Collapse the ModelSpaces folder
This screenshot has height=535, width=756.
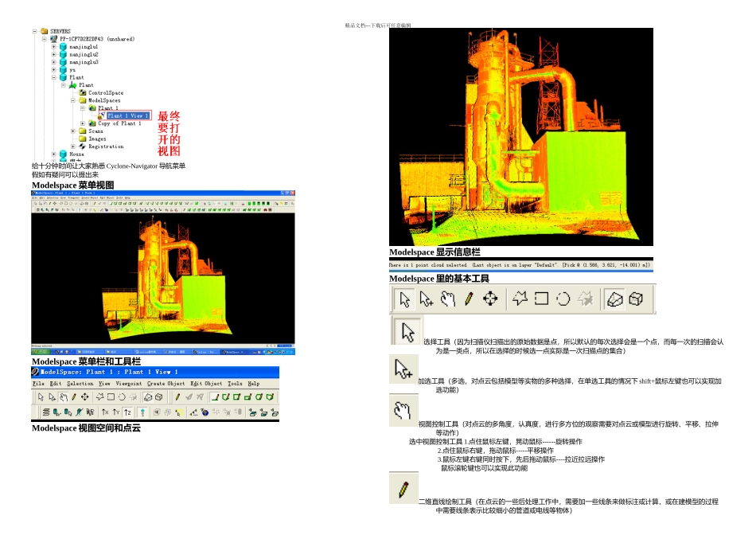pos(72,100)
